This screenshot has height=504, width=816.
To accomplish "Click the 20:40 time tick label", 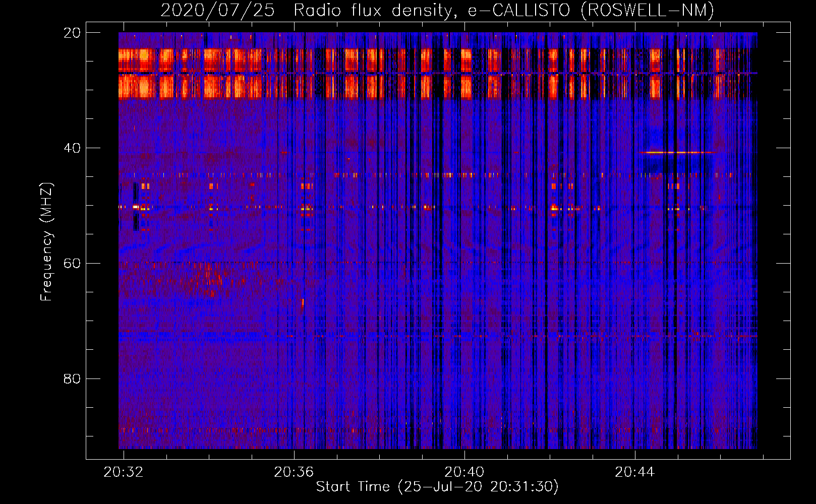I will pos(464,472).
